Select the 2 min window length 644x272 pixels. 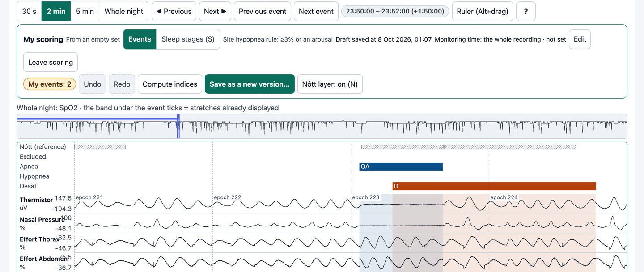56,11
